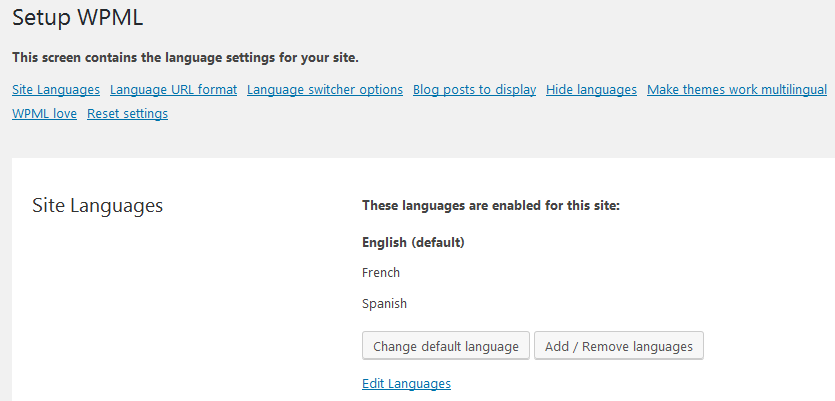Jump to Language URL format section

point(174,89)
